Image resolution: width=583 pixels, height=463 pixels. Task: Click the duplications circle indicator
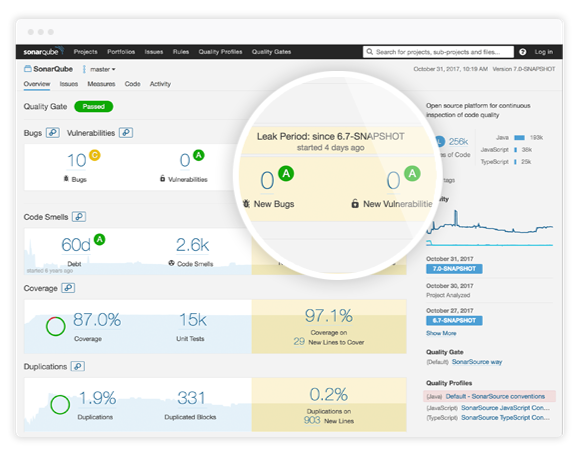point(60,405)
